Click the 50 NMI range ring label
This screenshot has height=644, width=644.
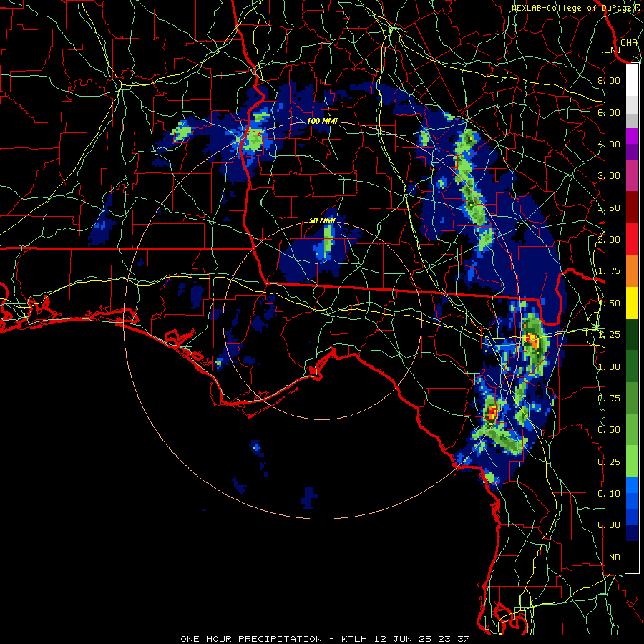point(322,220)
